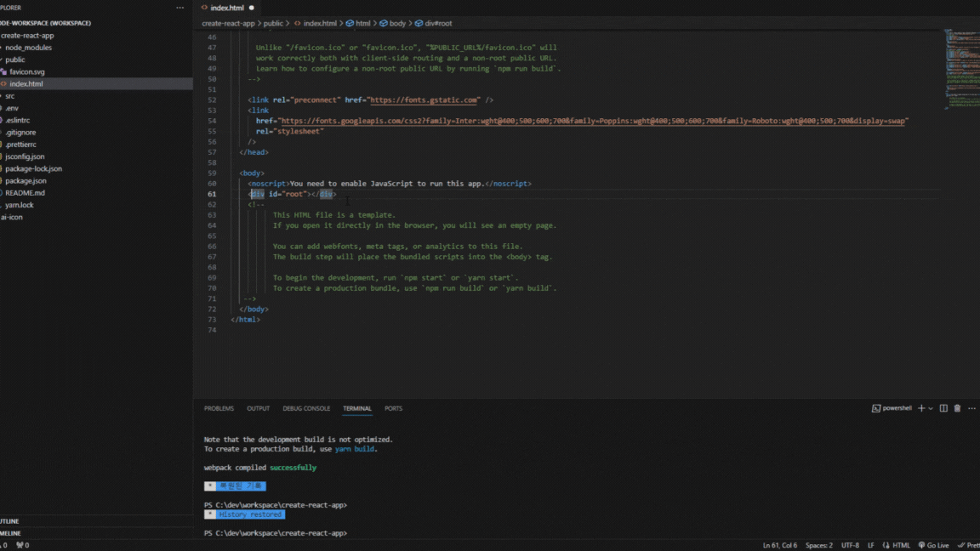Change indentation via Spaces: 2 status
Viewport: 980px width, 551px height.
[x=818, y=545]
